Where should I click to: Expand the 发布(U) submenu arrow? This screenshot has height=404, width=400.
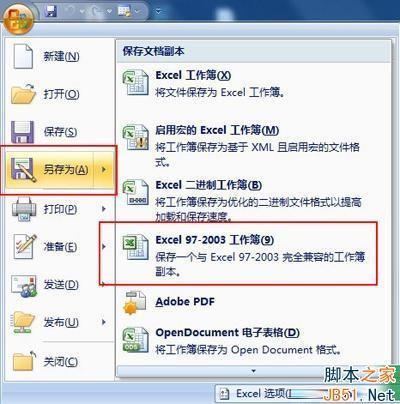click(x=104, y=322)
